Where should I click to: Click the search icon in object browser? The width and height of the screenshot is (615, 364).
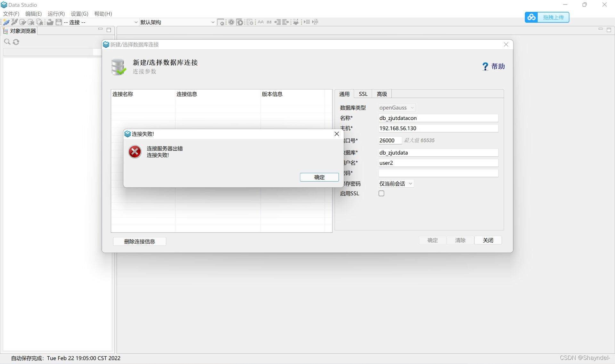pos(7,42)
